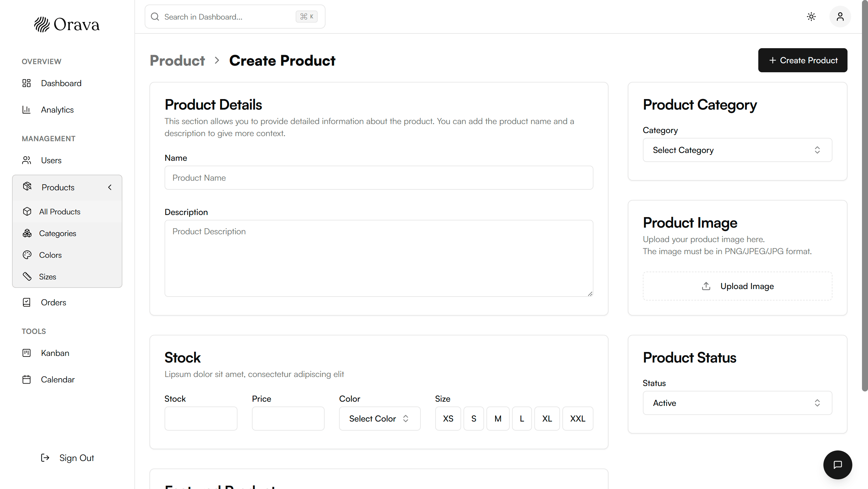Click the Product Description textarea
The width and height of the screenshot is (868, 489).
click(379, 258)
